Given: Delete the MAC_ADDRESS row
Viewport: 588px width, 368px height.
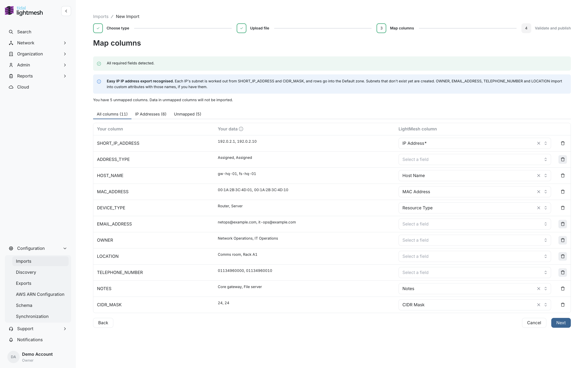Looking at the screenshot, I should click(562, 192).
